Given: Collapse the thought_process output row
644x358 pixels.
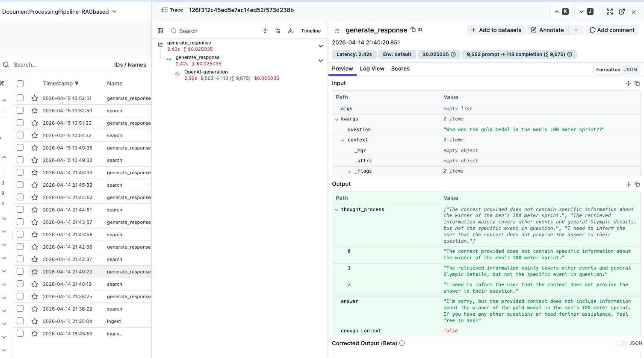Looking at the screenshot, I should (337, 210).
